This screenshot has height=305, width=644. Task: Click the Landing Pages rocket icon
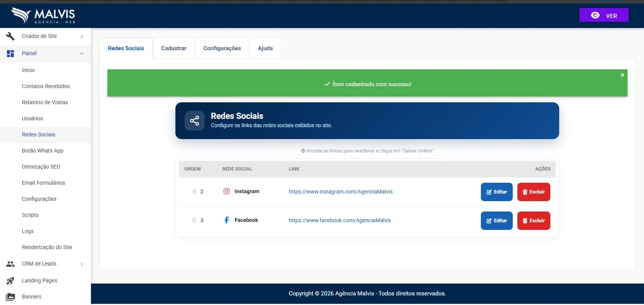click(10, 280)
